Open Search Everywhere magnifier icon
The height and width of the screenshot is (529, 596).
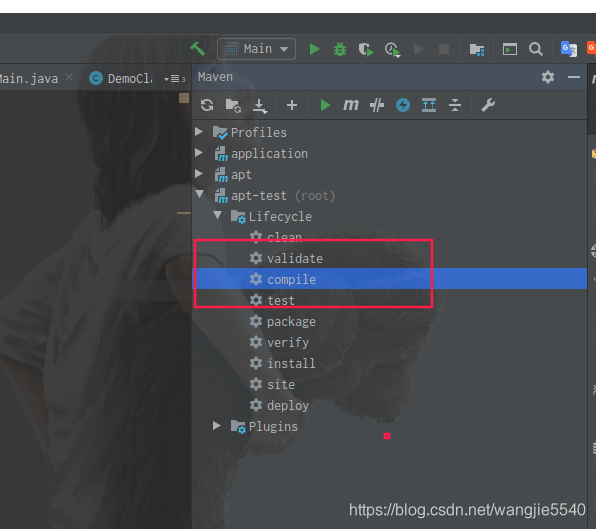[x=536, y=49]
